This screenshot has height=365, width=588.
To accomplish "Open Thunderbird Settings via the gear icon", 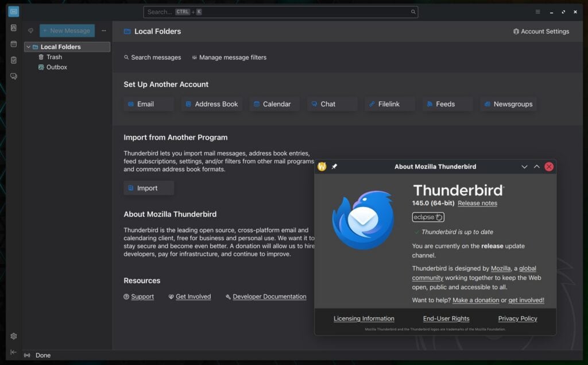I will (x=13, y=336).
